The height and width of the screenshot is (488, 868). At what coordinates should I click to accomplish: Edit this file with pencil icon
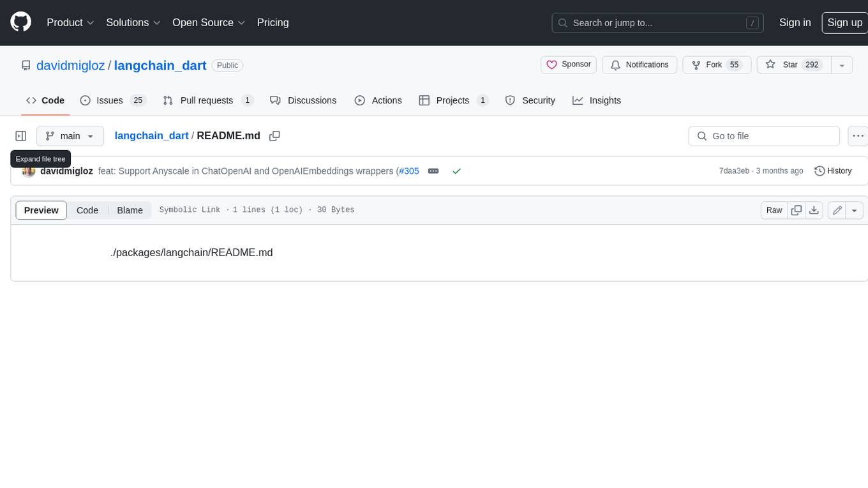coord(837,210)
